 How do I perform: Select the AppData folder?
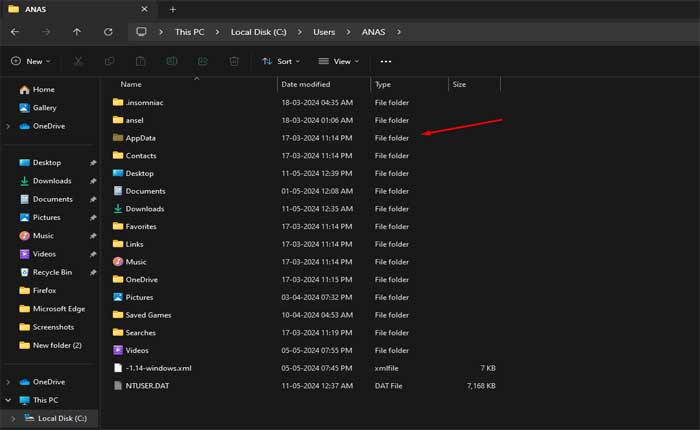pos(140,138)
